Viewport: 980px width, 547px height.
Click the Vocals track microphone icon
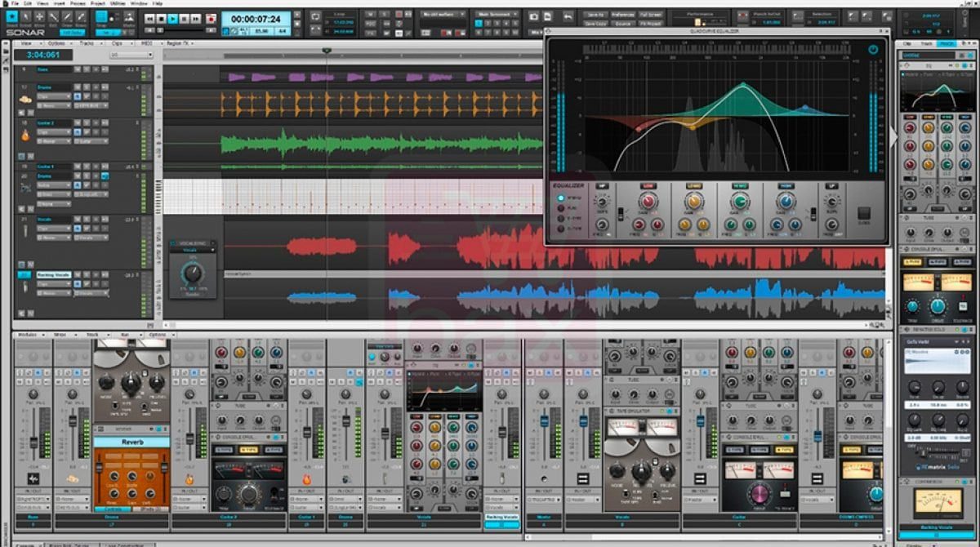coord(25,231)
